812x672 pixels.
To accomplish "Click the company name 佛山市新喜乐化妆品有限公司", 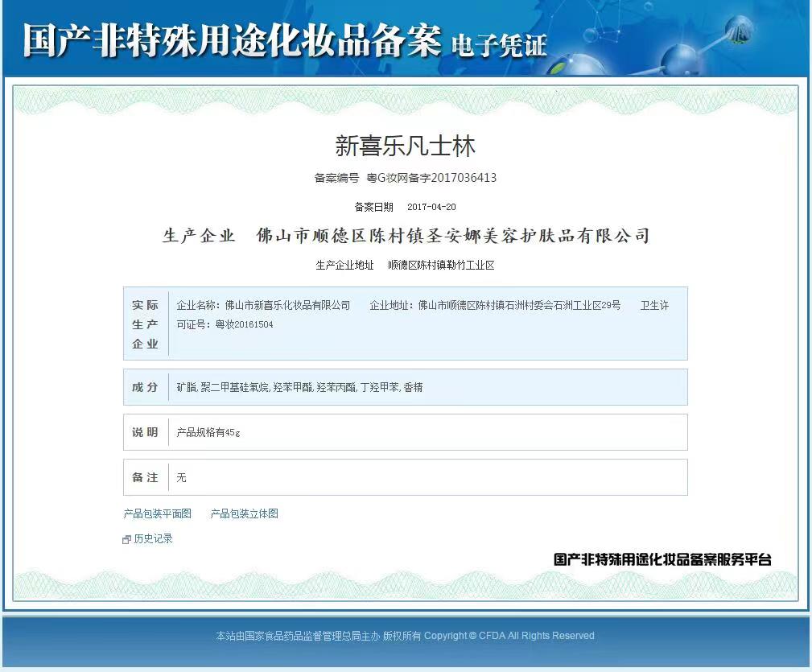I will click(x=287, y=306).
